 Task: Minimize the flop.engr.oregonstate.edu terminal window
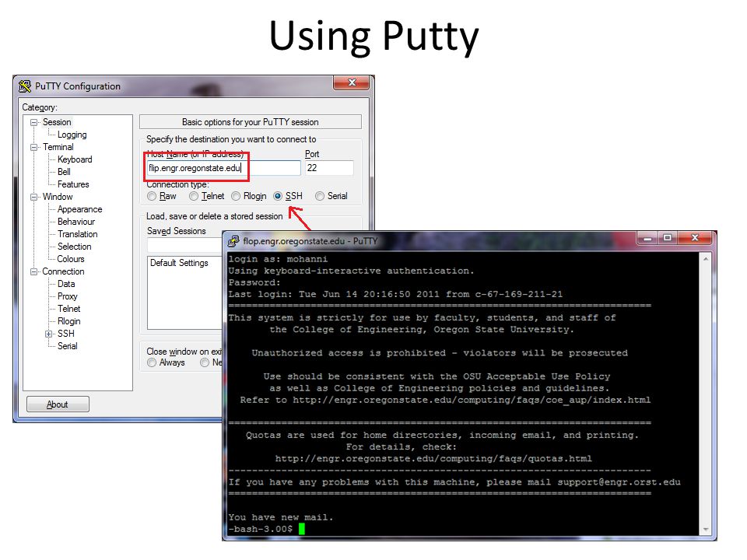pyautogui.click(x=647, y=238)
